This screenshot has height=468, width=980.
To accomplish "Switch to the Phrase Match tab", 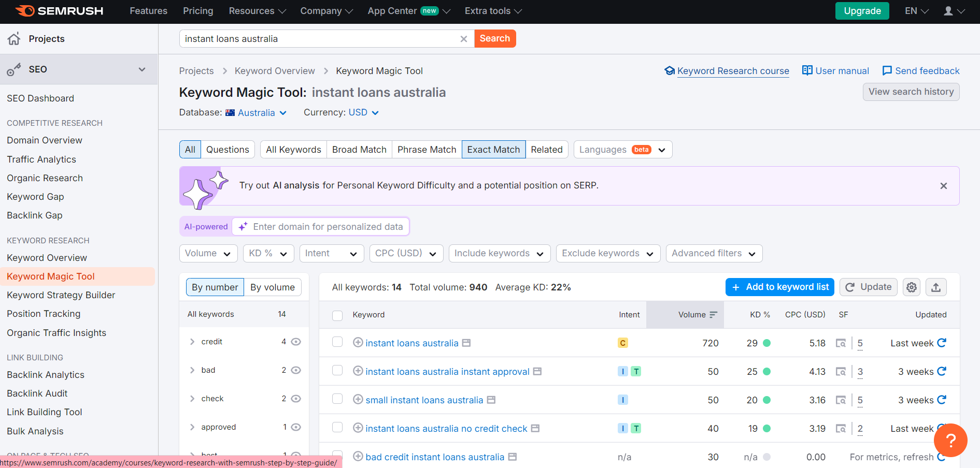I will pyautogui.click(x=427, y=150).
